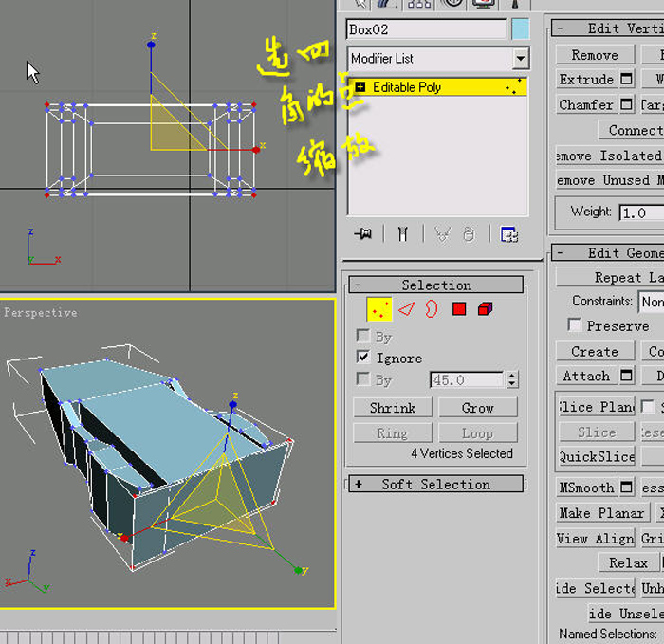Viewport: 664px width, 644px height.
Task: Click Remove Unused Map Verts button
Action: 610,180
